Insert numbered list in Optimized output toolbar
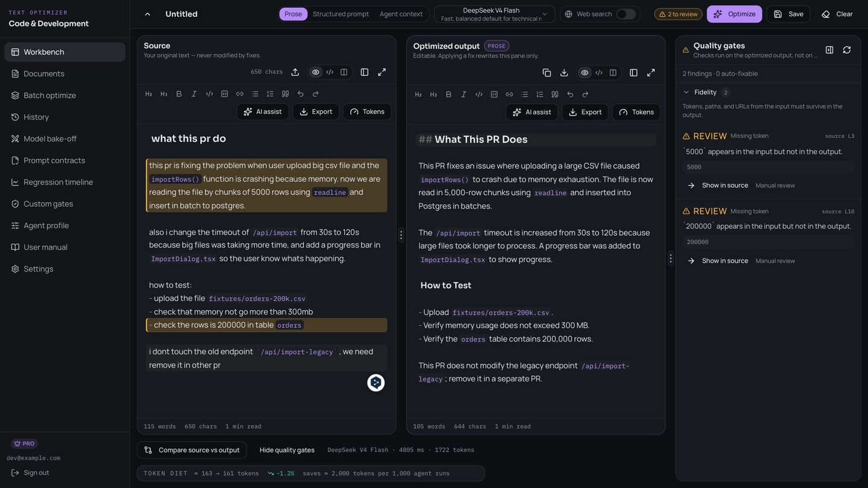The image size is (868, 488). click(539, 95)
